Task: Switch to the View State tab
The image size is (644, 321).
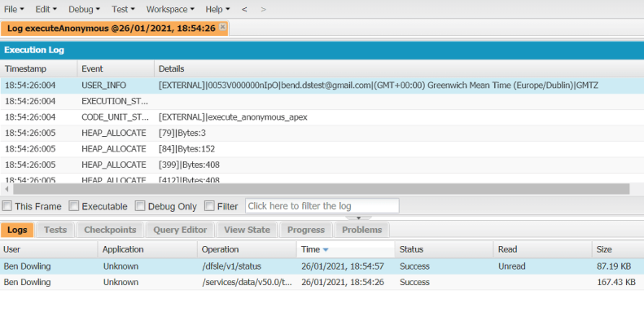Action: coord(247,230)
